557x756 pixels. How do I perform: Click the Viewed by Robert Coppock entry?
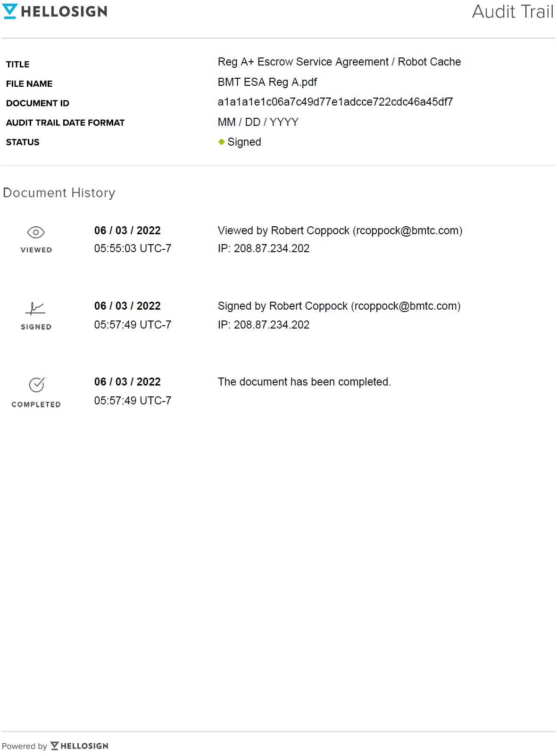coord(340,230)
